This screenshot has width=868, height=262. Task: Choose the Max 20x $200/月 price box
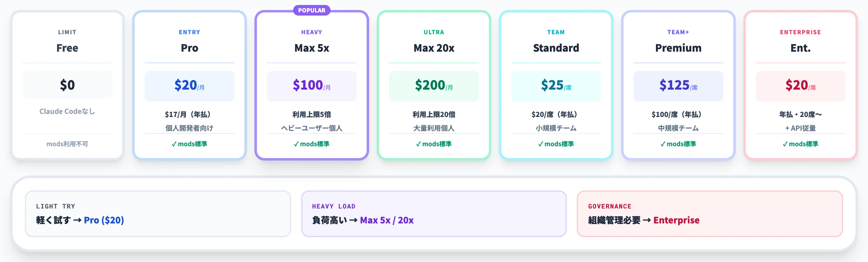pyautogui.click(x=434, y=86)
